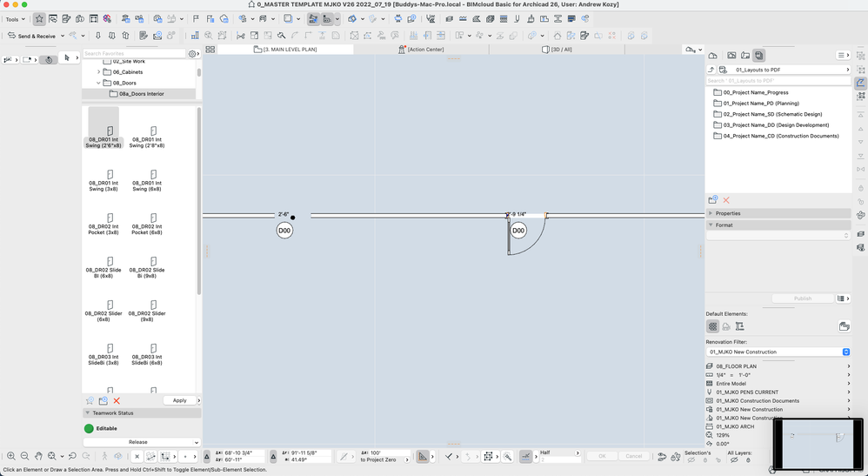
Task: Click the Favorites star icon in toolbar
Action: click(x=39, y=18)
